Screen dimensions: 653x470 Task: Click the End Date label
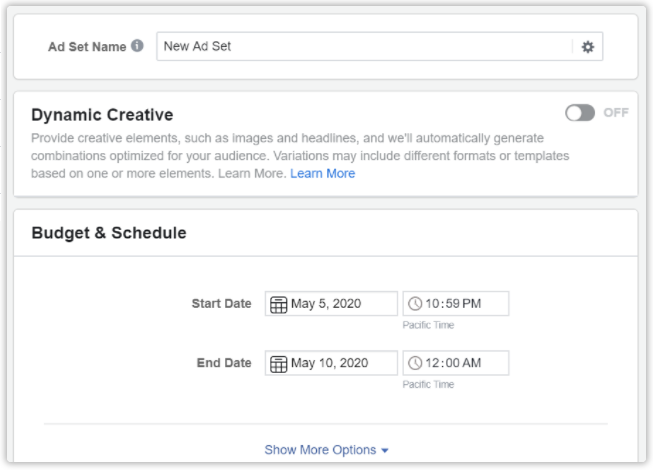pyautogui.click(x=224, y=363)
